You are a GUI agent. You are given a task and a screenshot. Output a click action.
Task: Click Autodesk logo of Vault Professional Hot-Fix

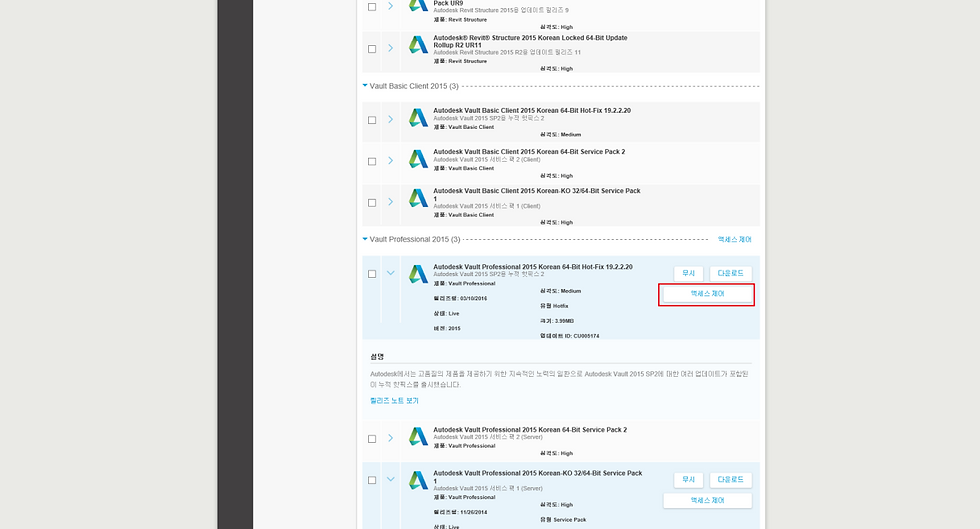click(418, 274)
